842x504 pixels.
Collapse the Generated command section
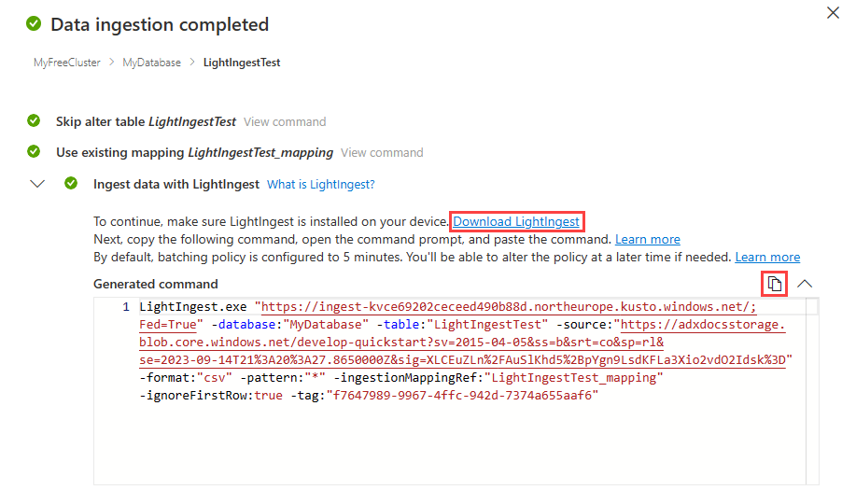(x=805, y=283)
